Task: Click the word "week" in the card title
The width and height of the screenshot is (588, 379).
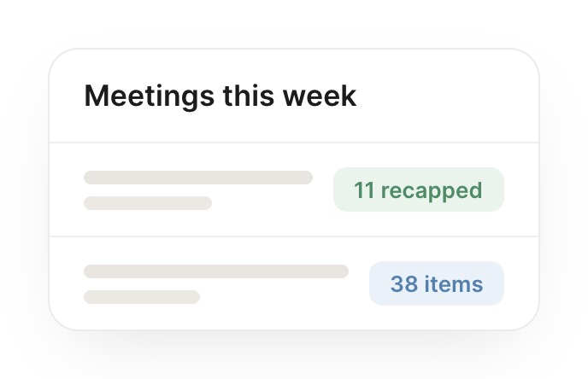Action: 320,96
